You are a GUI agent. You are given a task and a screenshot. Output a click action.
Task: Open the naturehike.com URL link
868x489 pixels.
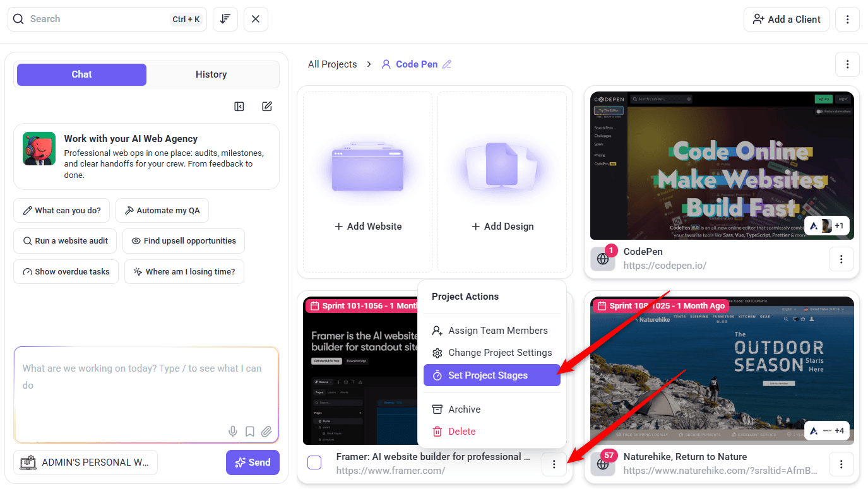pos(720,471)
